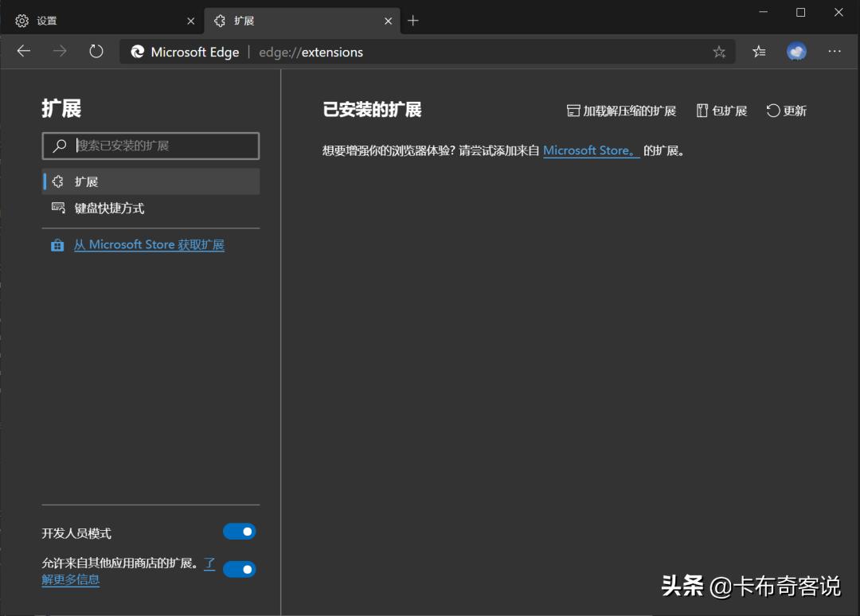Click the 了解更多信息 link
860x616 pixels.
(70, 579)
